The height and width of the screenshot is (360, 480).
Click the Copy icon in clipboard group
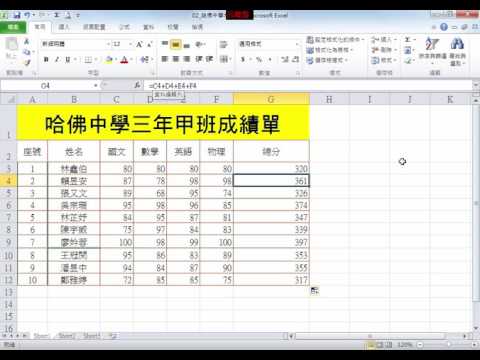click(27, 52)
